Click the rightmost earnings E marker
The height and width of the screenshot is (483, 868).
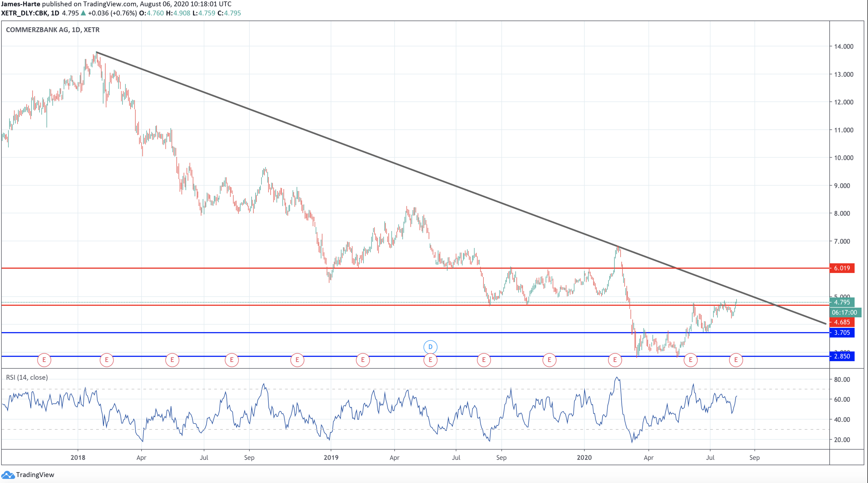[736, 360]
